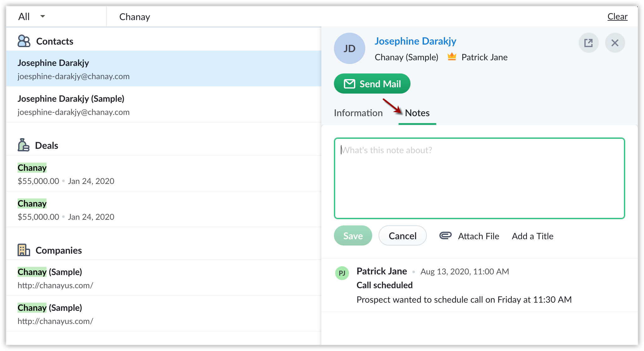644x351 pixels.
Task: Click the paperclip Attach File icon
Action: tap(445, 235)
